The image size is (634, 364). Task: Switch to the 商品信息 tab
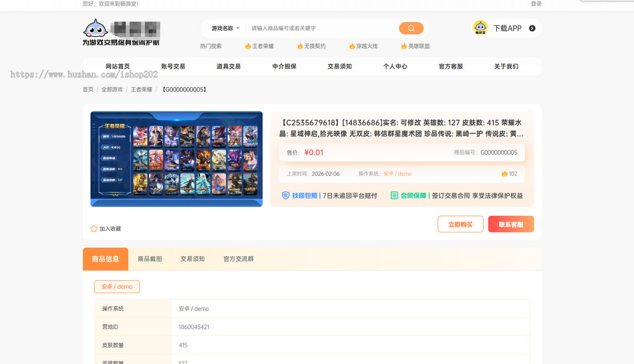[106, 259]
